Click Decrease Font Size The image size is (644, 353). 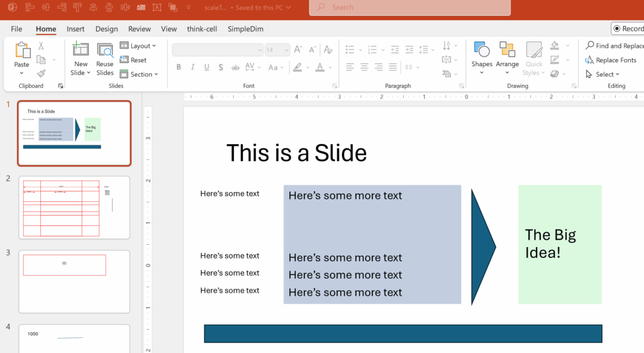pos(313,50)
